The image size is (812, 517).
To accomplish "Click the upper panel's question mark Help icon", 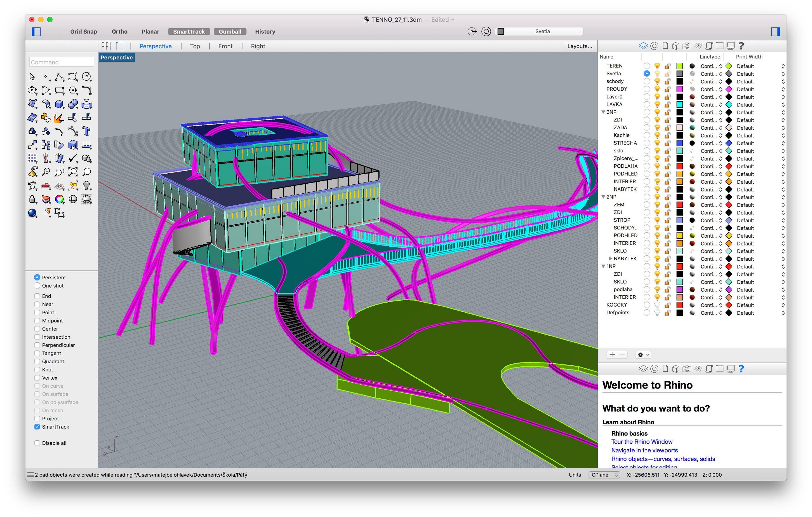I will pos(741,46).
